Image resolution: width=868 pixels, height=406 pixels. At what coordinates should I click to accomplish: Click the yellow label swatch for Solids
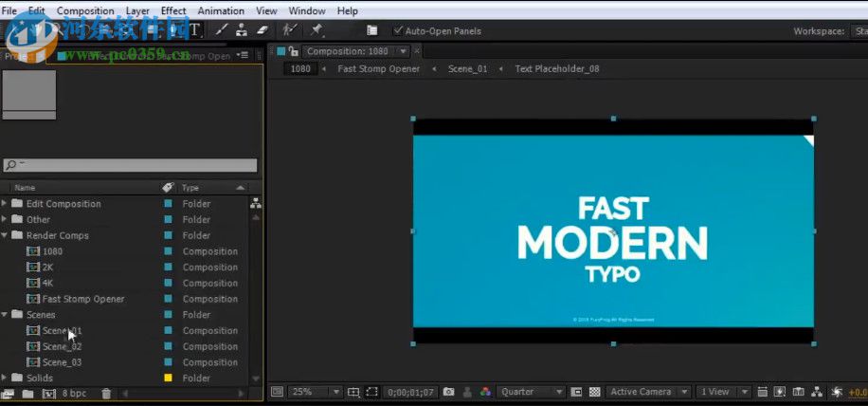169,378
